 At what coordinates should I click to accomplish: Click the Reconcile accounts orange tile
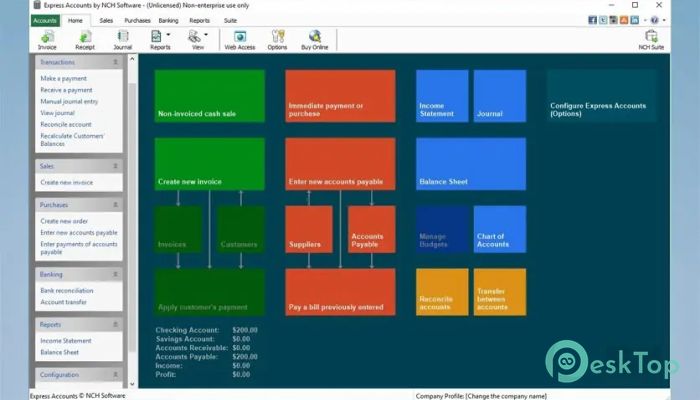tap(442, 292)
